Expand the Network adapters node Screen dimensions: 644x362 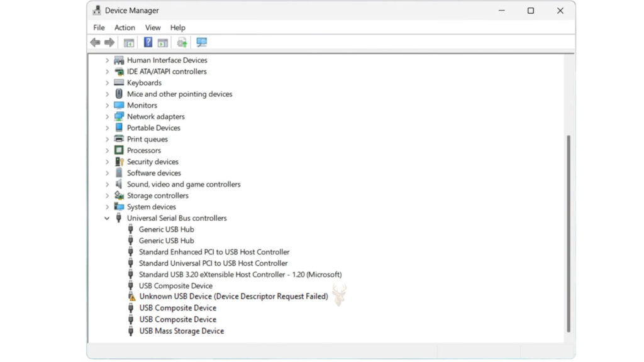pos(107,116)
